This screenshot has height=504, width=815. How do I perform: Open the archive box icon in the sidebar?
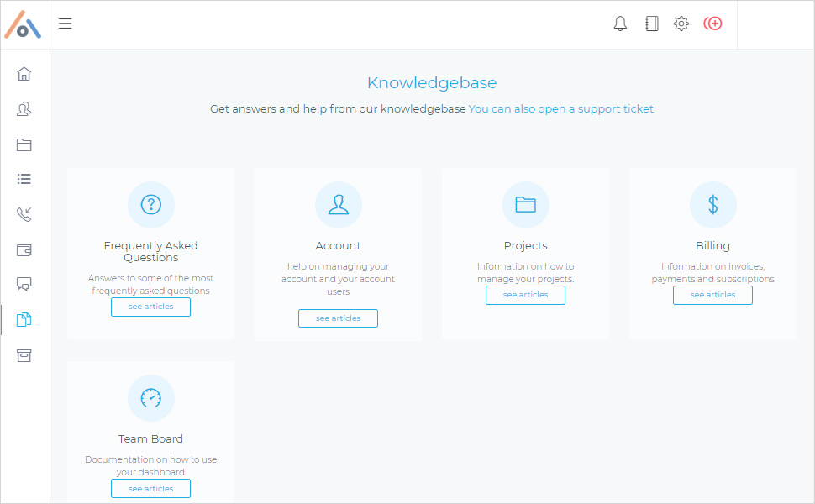(24, 355)
